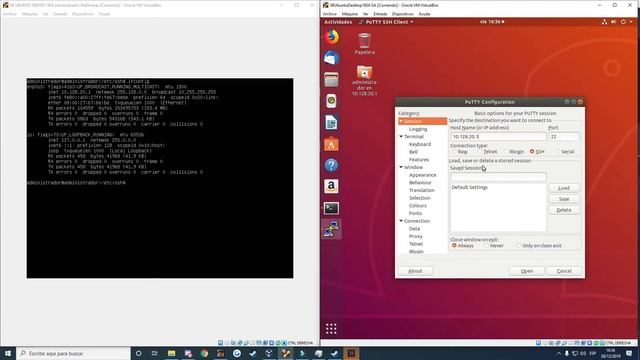The image size is (640, 360).
Task: Click the microphone icon in the system tray
Action: point(567,353)
